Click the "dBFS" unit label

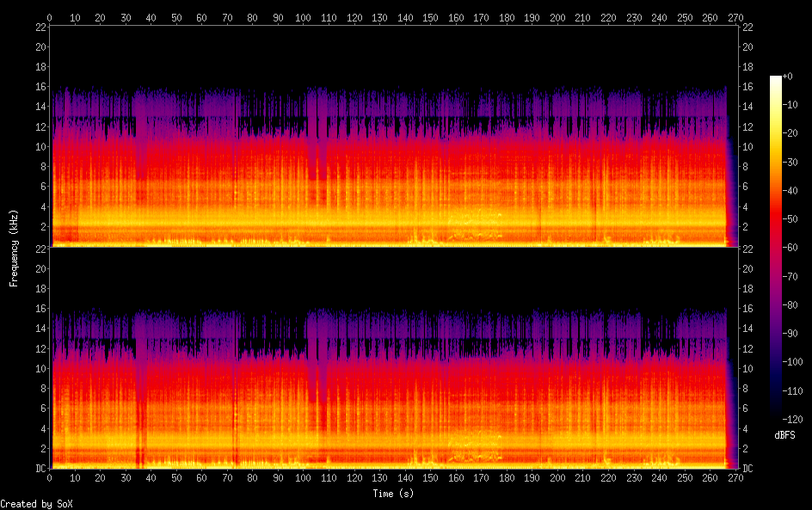[x=784, y=435]
